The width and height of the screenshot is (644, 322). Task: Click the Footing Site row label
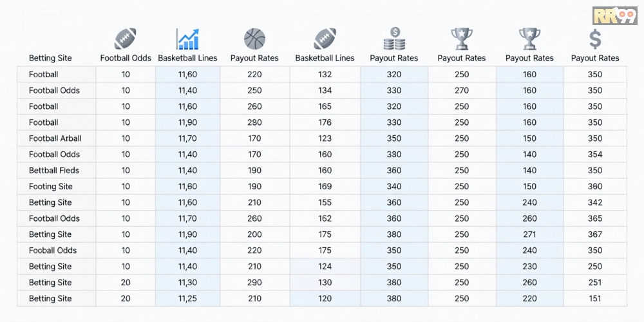tap(50, 187)
